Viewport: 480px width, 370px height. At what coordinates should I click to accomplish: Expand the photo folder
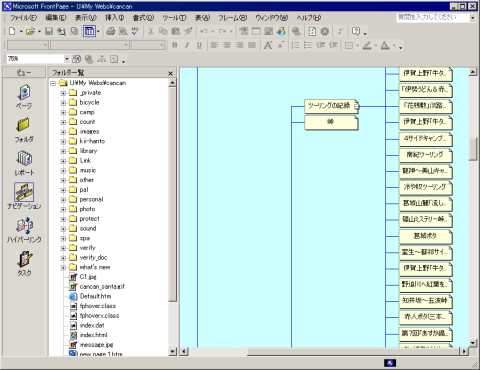pyautogui.click(x=63, y=209)
